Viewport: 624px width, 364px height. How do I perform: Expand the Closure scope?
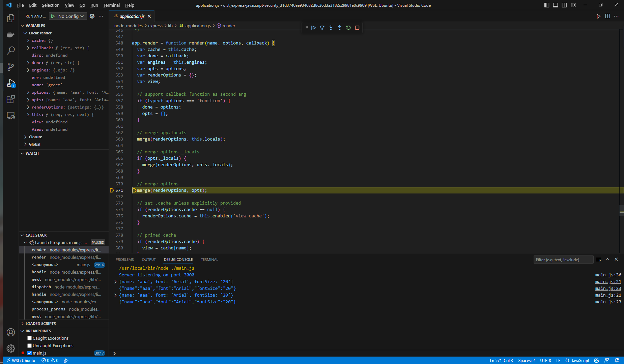[x=25, y=137]
